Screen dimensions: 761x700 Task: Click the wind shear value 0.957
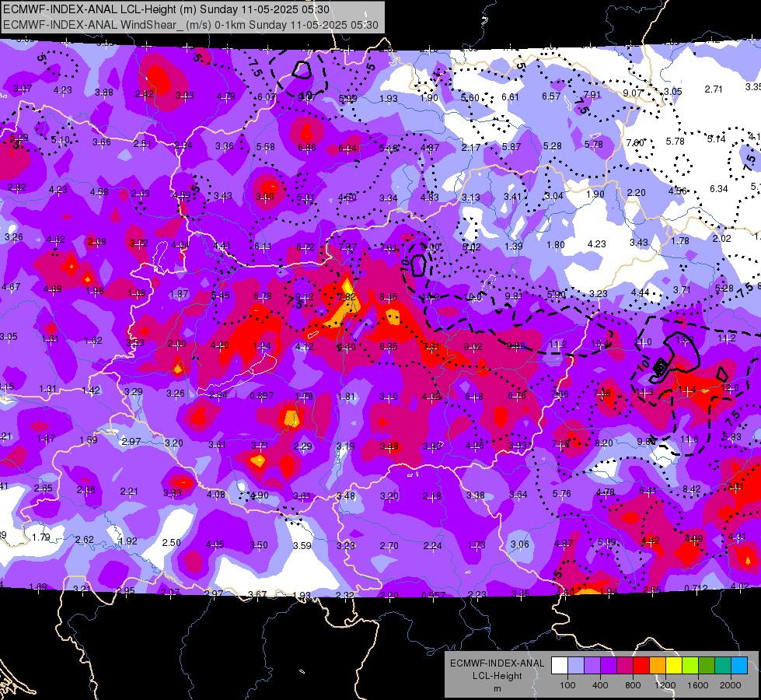click(x=434, y=596)
